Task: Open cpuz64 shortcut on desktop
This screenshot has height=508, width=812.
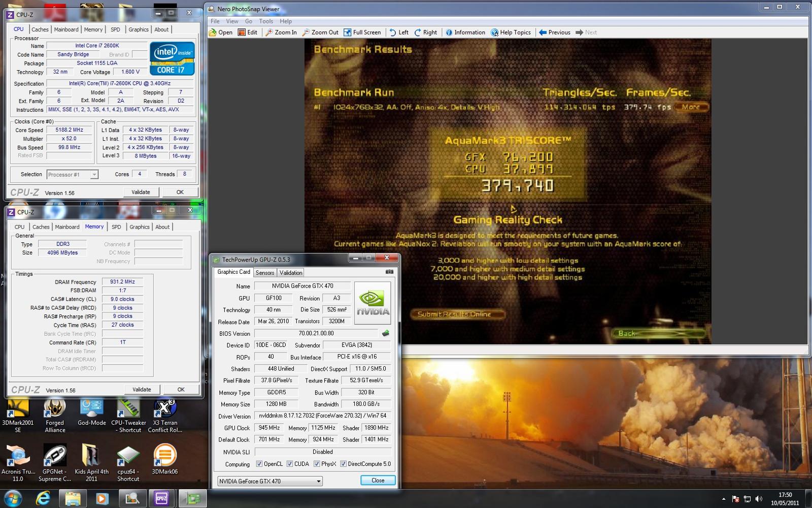Action: point(128,463)
